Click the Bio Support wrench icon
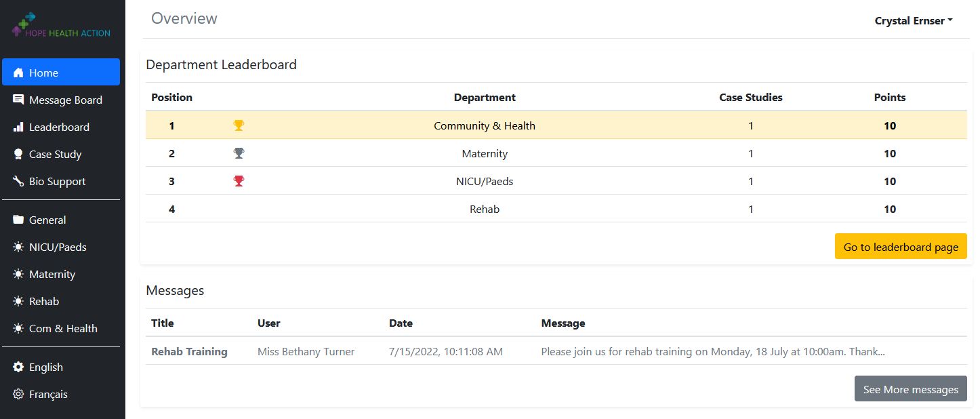This screenshot has width=980, height=419. (18, 181)
